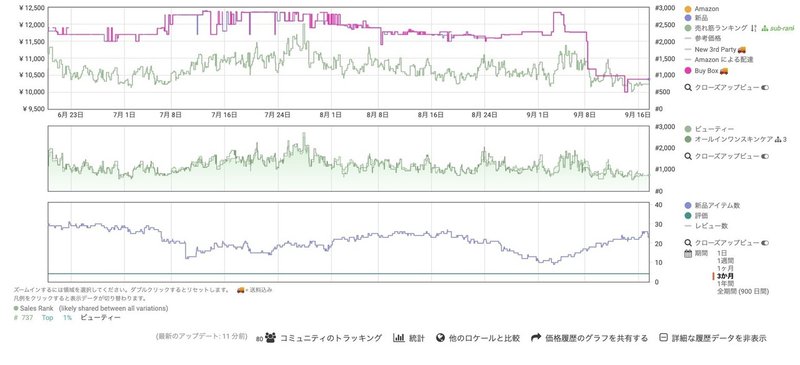800x365 pixels.
Task: Toggle the レビュー数 series
Action: coord(706,226)
